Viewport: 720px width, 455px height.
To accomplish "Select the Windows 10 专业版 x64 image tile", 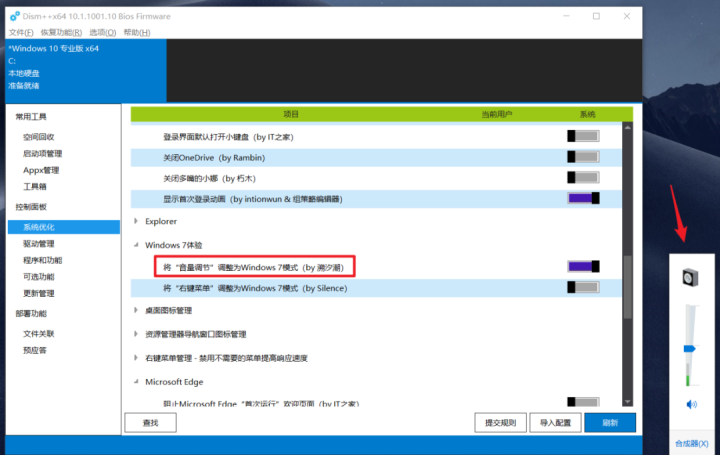I will point(86,71).
